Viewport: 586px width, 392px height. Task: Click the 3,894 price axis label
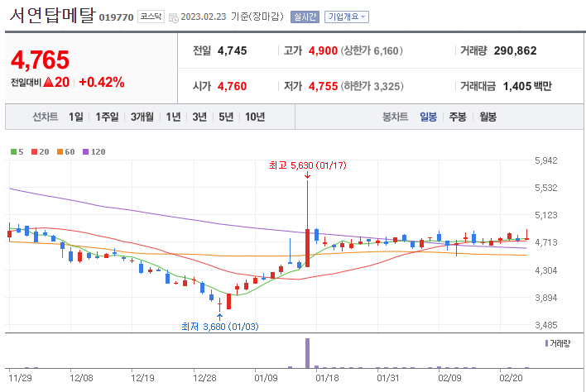point(546,298)
